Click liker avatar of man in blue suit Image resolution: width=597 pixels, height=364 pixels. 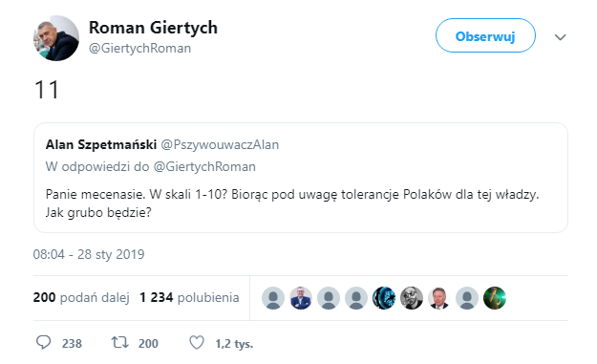tap(301, 298)
